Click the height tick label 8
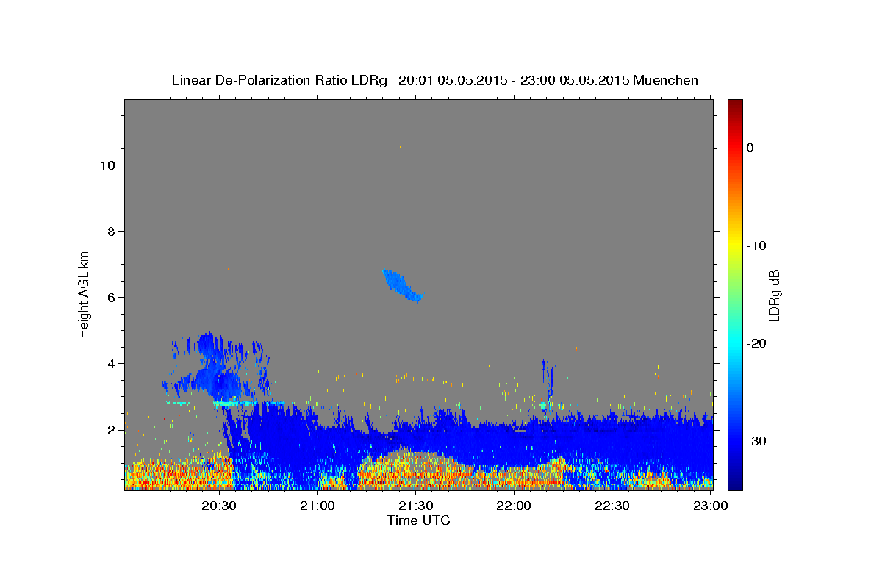882x588 pixels. (x=112, y=232)
